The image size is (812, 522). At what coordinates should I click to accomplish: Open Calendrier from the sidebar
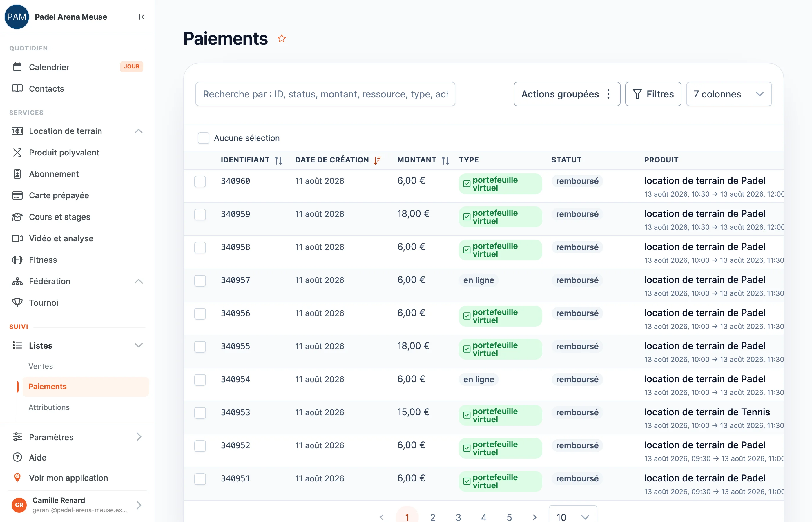[49, 67]
